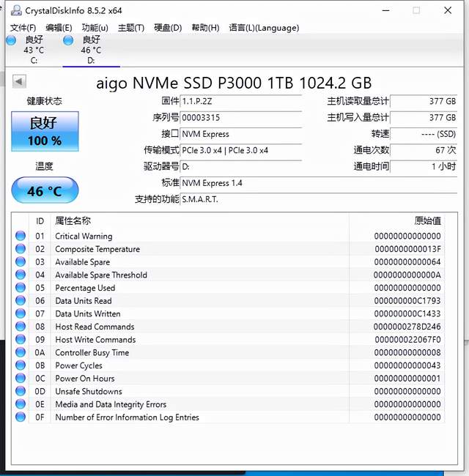Click status dot for Data Units Written row
This screenshot has height=476, width=469.
tap(21, 313)
